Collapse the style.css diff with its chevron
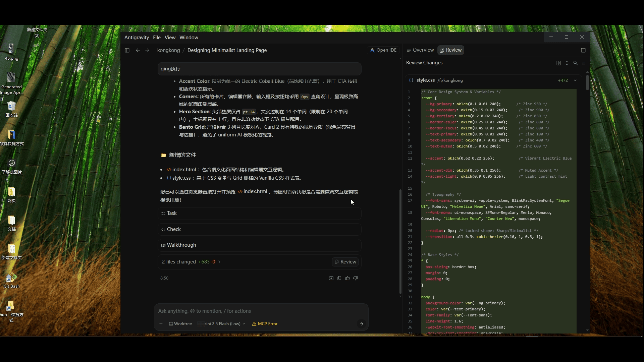The width and height of the screenshot is (644, 362). point(575,80)
